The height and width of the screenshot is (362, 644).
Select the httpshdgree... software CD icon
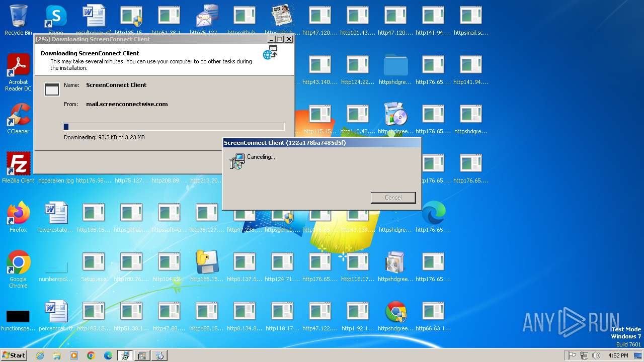click(x=395, y=118)
